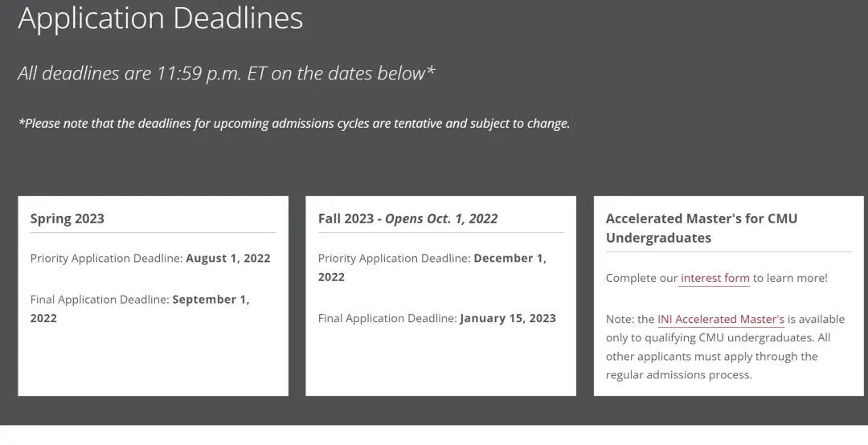
Task: Click the Spring 'Priority Application Deadline' label
Action: coord(106,259)
